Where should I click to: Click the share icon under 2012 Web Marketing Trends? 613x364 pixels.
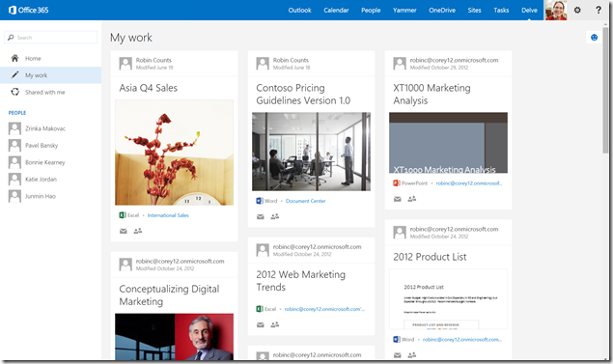[275, 324]
